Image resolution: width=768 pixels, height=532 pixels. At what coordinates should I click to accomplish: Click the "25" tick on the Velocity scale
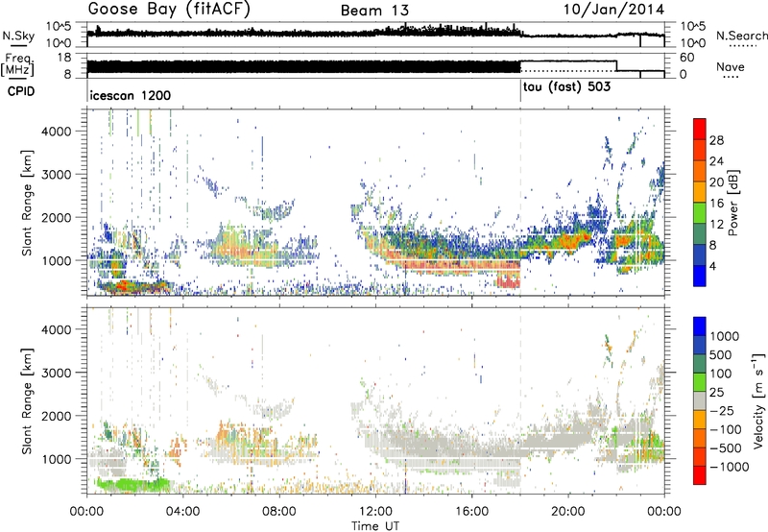coord(716,393)
